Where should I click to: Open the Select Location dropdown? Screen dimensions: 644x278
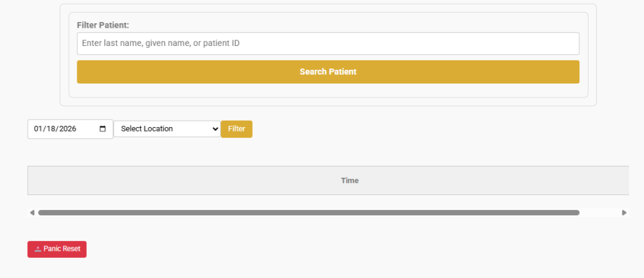tap(167, 129)
